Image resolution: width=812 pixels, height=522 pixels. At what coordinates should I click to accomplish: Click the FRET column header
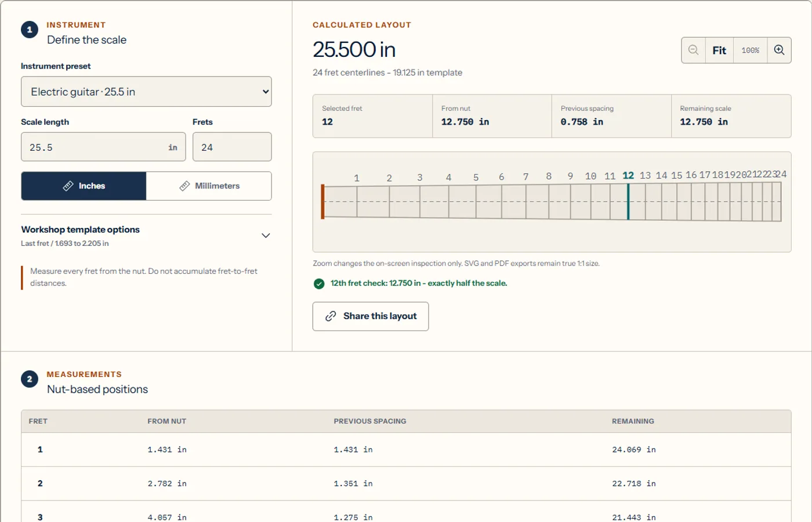(x=38, y=422)
